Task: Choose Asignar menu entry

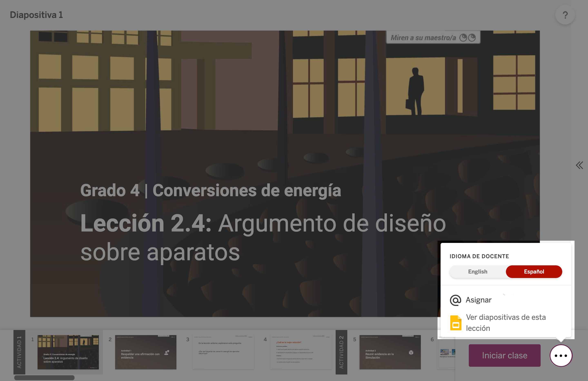Action: coord(479,300)
